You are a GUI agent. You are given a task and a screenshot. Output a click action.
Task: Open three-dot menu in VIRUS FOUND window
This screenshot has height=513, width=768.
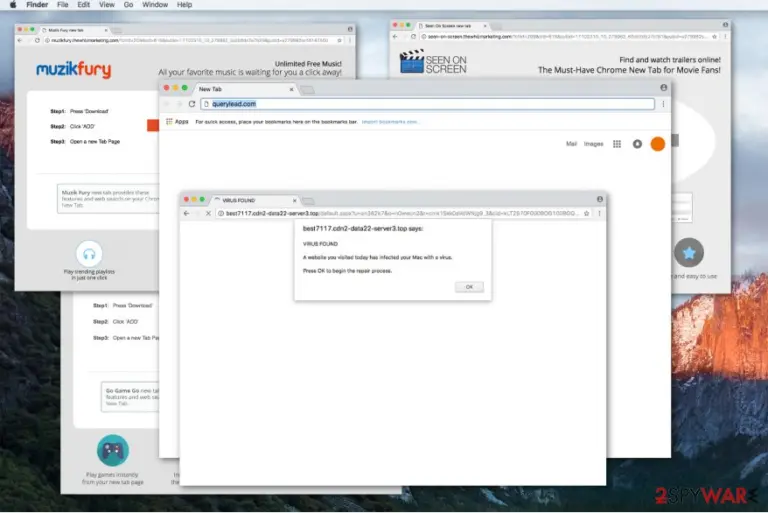tap(599, 213)
